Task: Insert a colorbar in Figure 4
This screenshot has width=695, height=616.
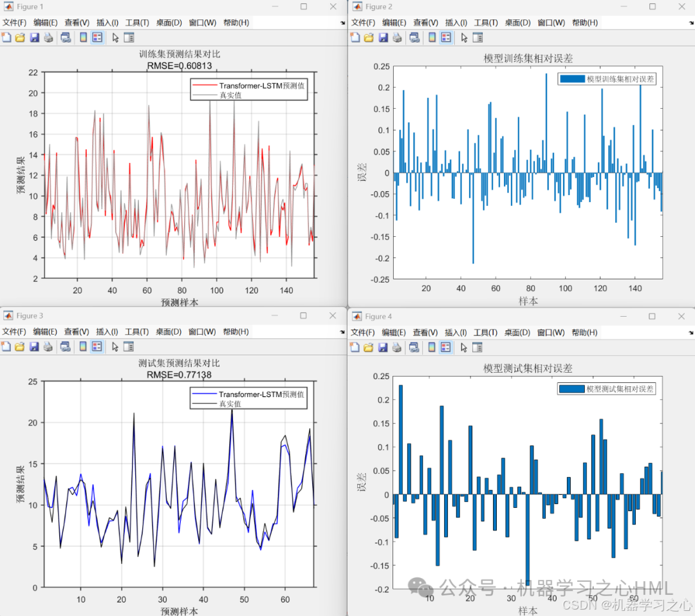Action: 431,346
